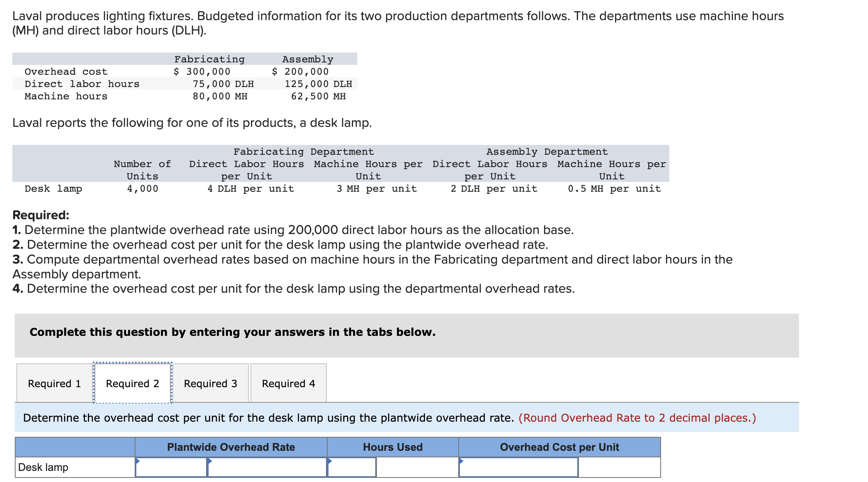Viewport: 868px width, 482px height.
Task: Select the Required 2 tab
Action: click(132, 383)
